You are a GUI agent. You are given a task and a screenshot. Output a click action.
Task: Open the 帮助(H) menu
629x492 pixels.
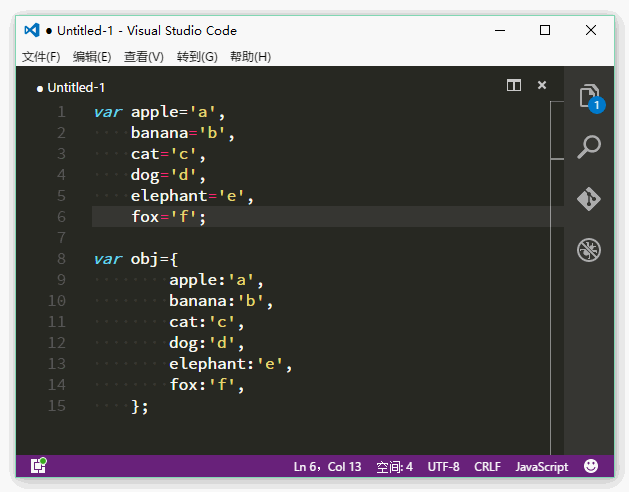click(250, 57)
